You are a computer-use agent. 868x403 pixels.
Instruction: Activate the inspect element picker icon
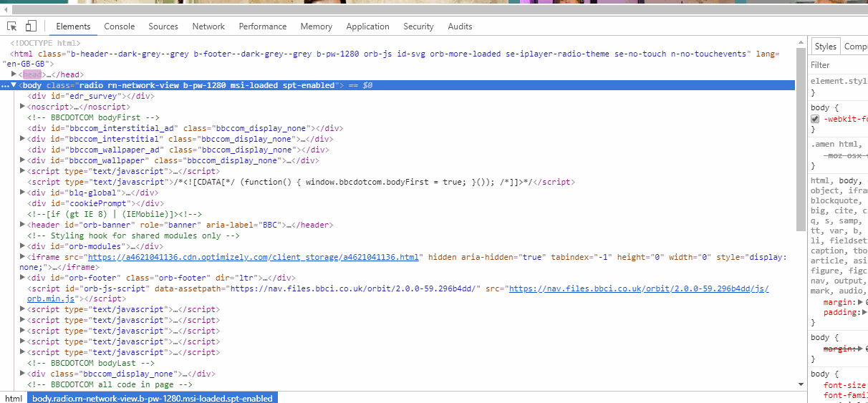pyautogui.click(x=12, y=26)
